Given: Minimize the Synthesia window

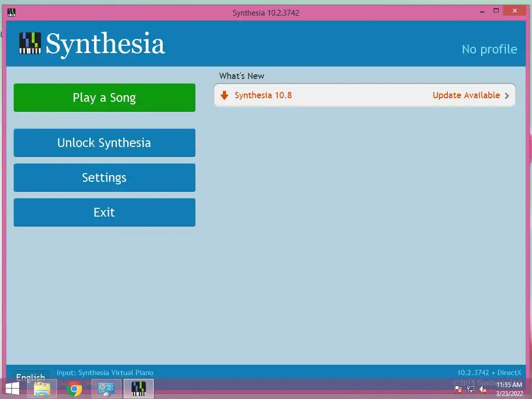Looking at the screenshot, I should point(482,11).
